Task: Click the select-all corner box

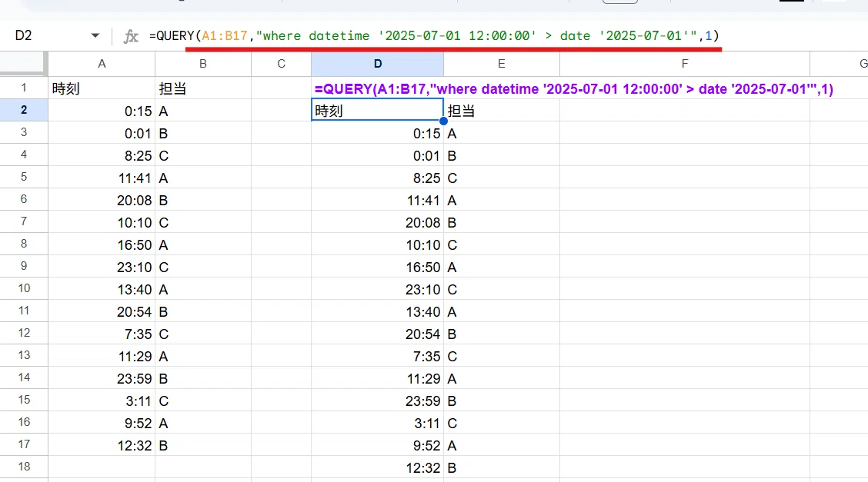Action: (x=22, y=64)
